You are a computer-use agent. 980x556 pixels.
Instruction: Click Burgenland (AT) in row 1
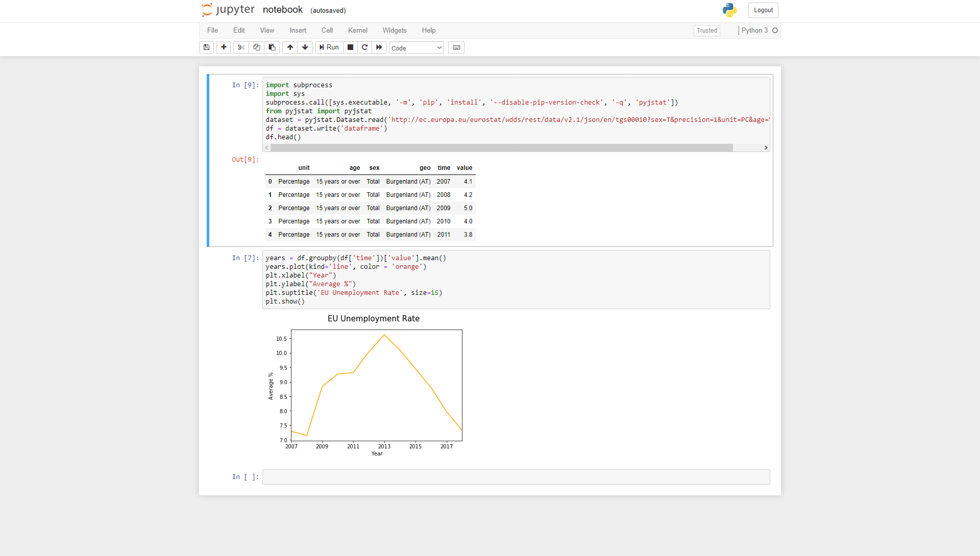408,195
